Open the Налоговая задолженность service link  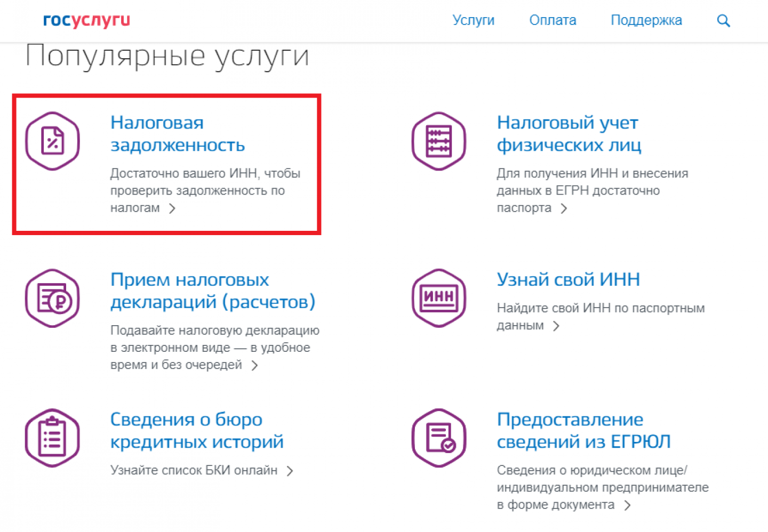point(177,134)
